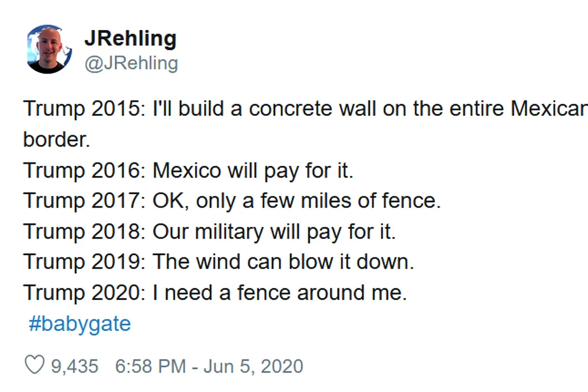
Task: Follow the #babygate hashtag link
Action: (80, 324)
